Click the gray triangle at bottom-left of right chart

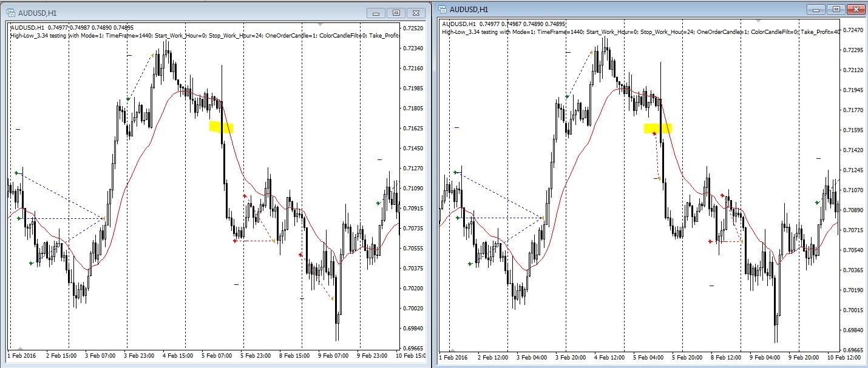[x=452, y=350]
